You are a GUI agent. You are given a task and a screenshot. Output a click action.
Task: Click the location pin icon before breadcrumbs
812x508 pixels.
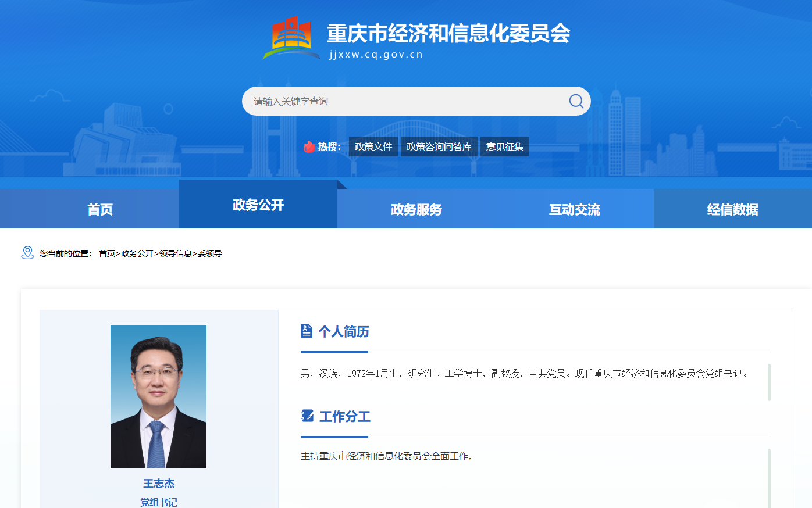click(x=27, y=252)
